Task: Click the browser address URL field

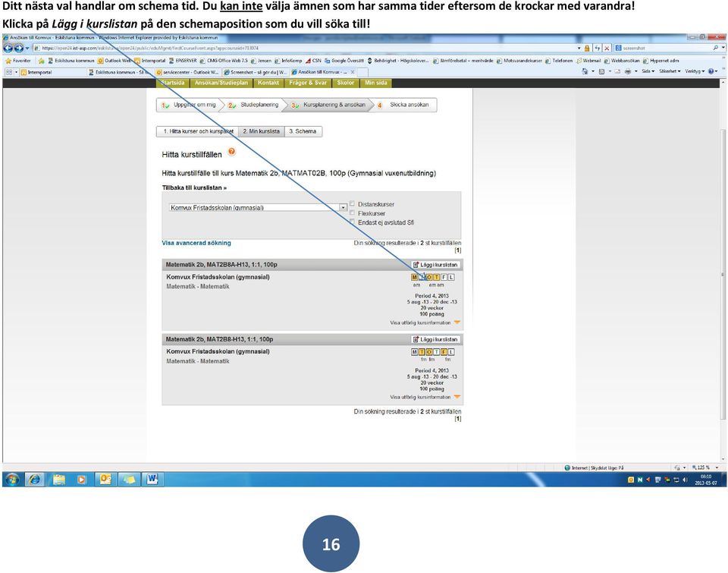Action: (306, 48)
